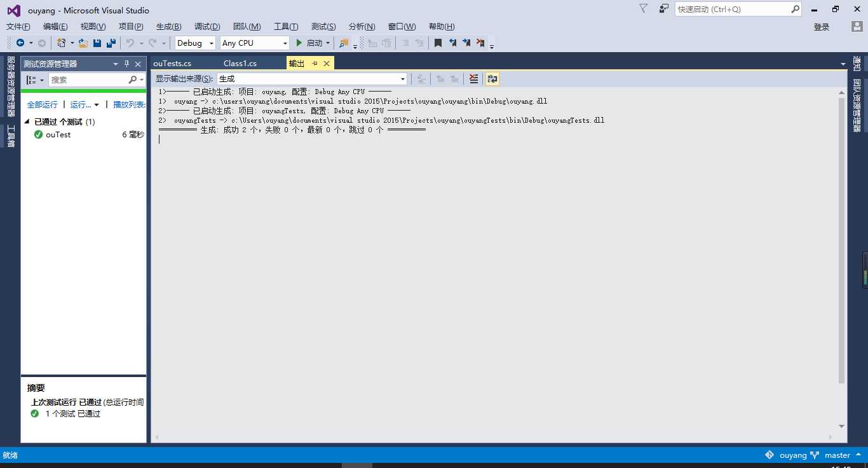
Task: Go to previous bookmark icon
Action: [x=452, y=43]
